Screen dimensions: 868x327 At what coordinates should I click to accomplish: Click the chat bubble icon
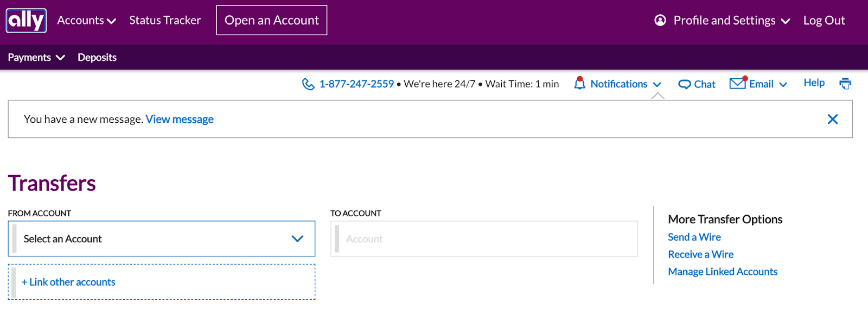coord(685,84)
